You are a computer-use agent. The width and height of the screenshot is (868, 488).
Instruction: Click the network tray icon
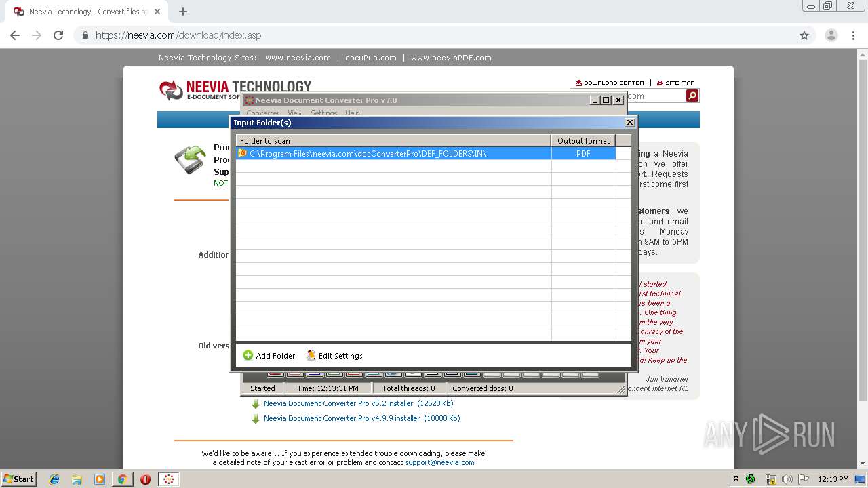pos(770,479)
